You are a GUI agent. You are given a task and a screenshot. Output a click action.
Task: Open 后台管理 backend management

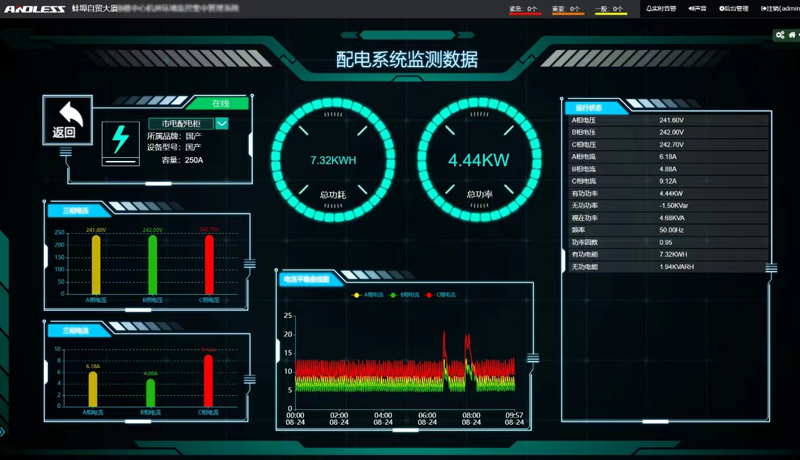734,9
